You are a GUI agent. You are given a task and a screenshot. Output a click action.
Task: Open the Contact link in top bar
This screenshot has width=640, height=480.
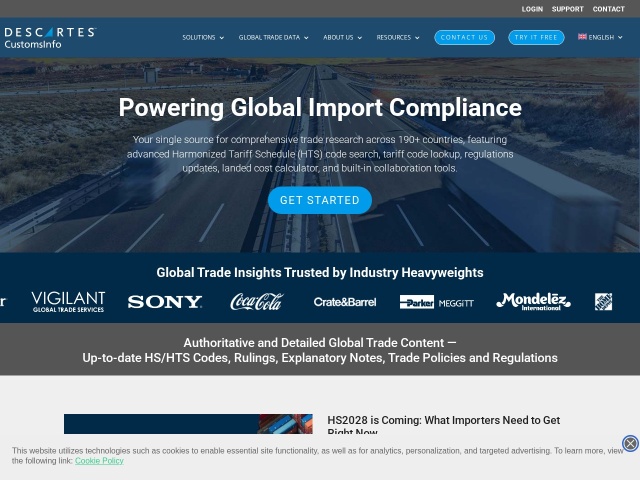pos(609,9)
